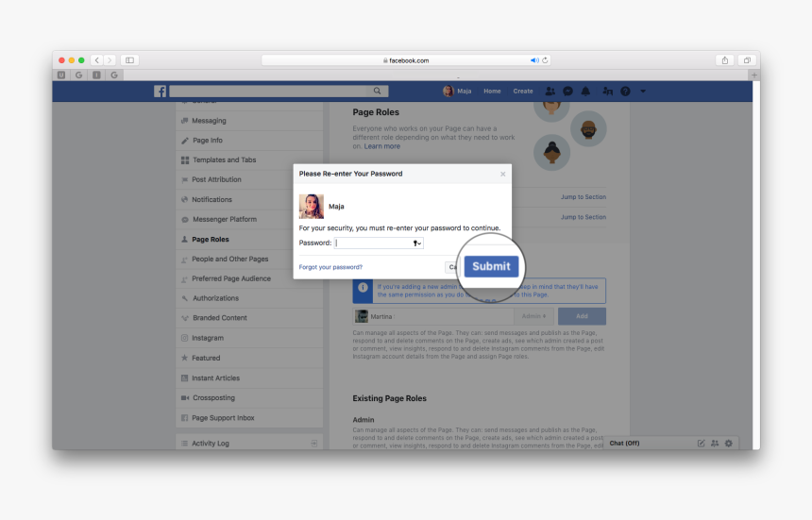Viewport: 812px width, 520px height.
Task: Toggle the Safari sidebar button
Action: point(130,60)
